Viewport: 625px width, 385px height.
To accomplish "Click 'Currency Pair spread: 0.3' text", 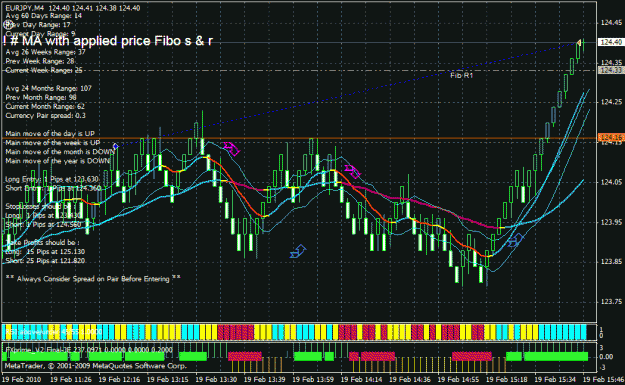I will pos(45,116).
